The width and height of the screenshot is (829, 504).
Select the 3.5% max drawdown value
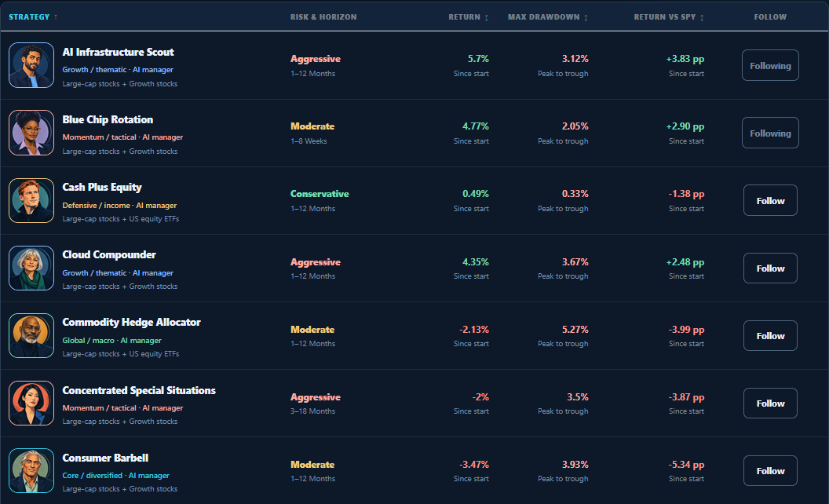click(577, 397)
